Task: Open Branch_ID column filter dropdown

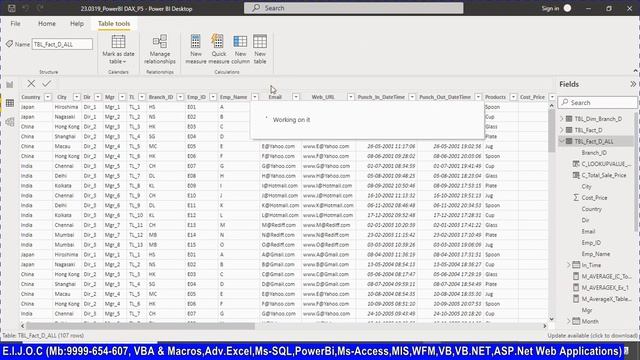Action: pos(180,97)
